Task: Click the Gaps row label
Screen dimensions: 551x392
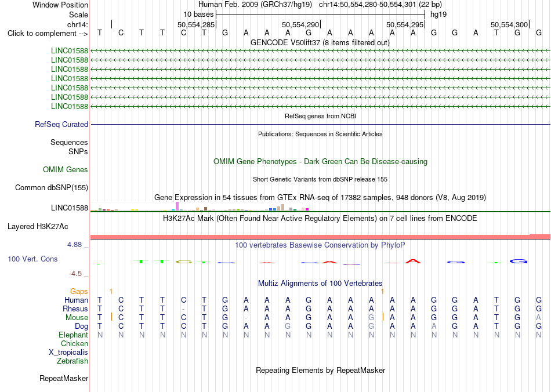Action: tap(79, 291)
